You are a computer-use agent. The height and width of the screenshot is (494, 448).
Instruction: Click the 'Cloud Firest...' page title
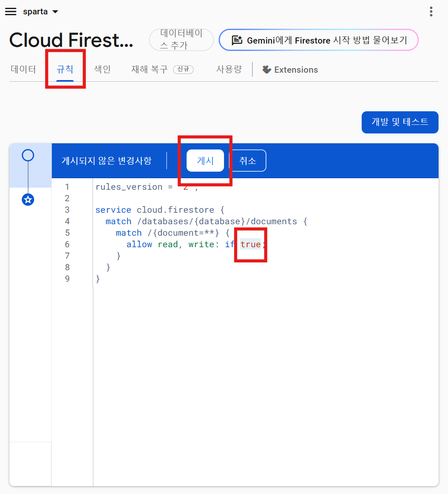[x=71, y=40]
